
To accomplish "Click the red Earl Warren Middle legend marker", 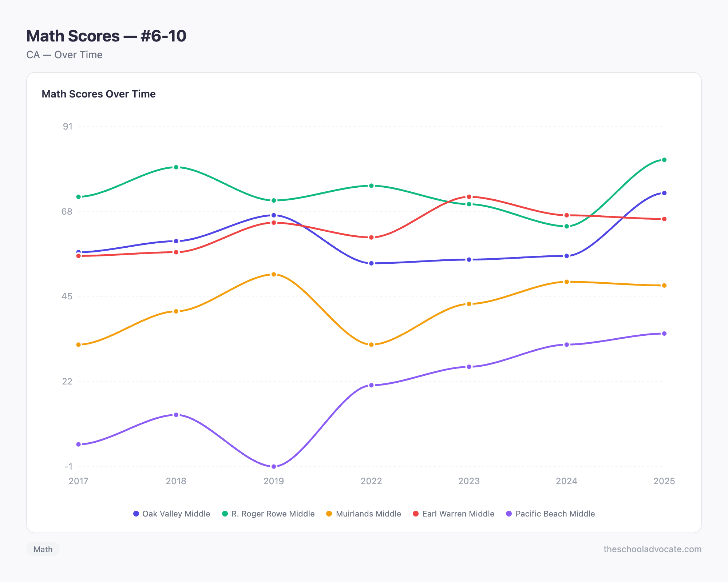I will 415,514.
